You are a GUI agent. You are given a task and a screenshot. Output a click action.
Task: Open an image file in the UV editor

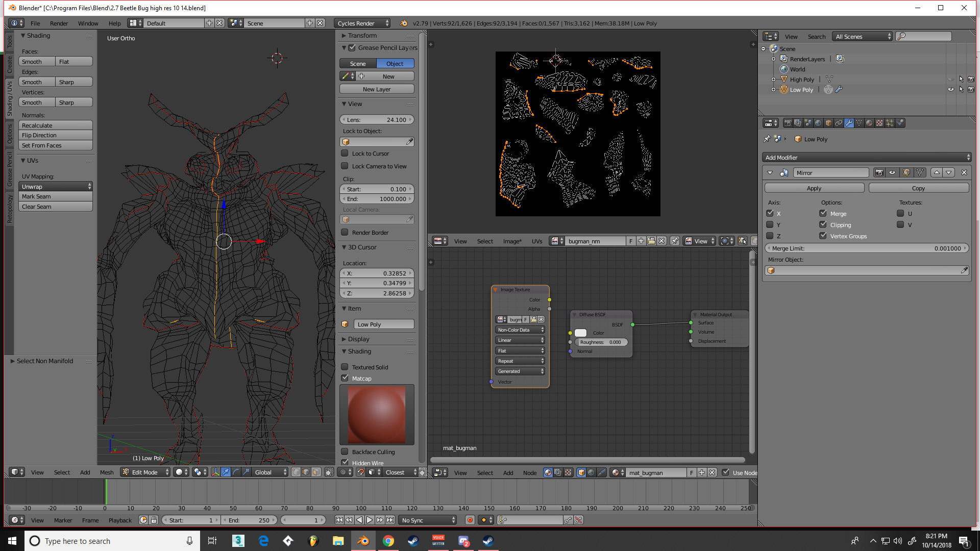tap(651, 241)
